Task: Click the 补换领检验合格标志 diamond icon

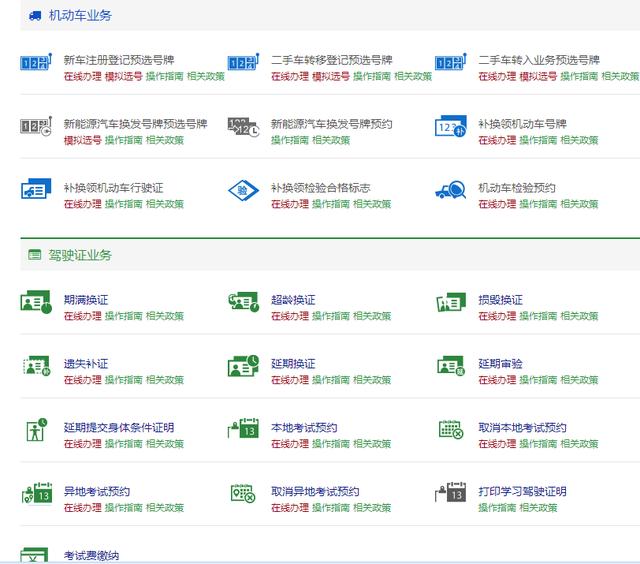Action: pyautogui.click(x=243, y=190)
